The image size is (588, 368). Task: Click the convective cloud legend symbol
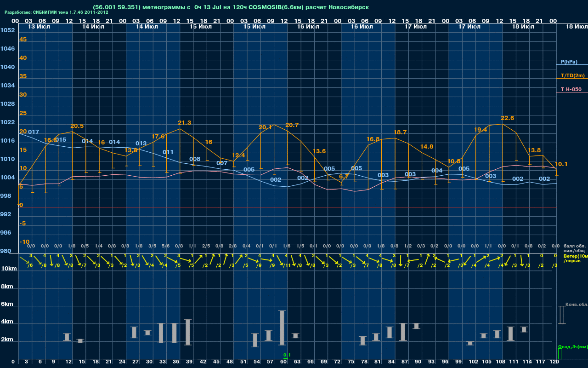[x=561, y=315]
